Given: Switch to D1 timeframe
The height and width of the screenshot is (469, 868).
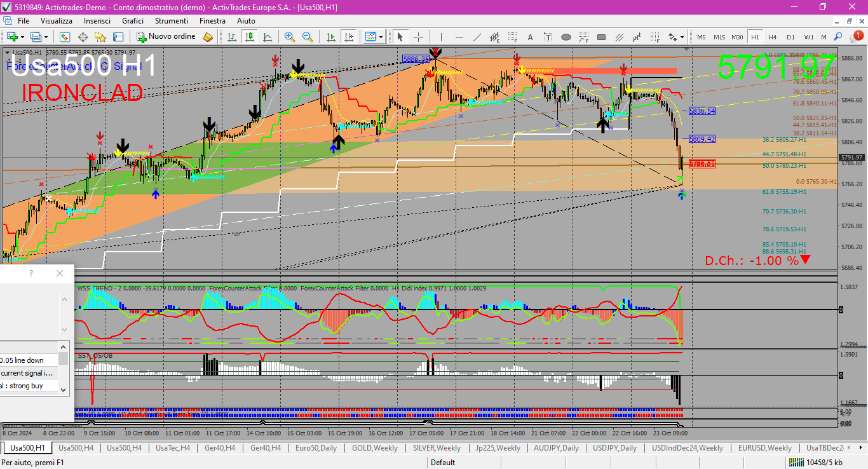Looking at the screenshot, I should click(790, 37).
